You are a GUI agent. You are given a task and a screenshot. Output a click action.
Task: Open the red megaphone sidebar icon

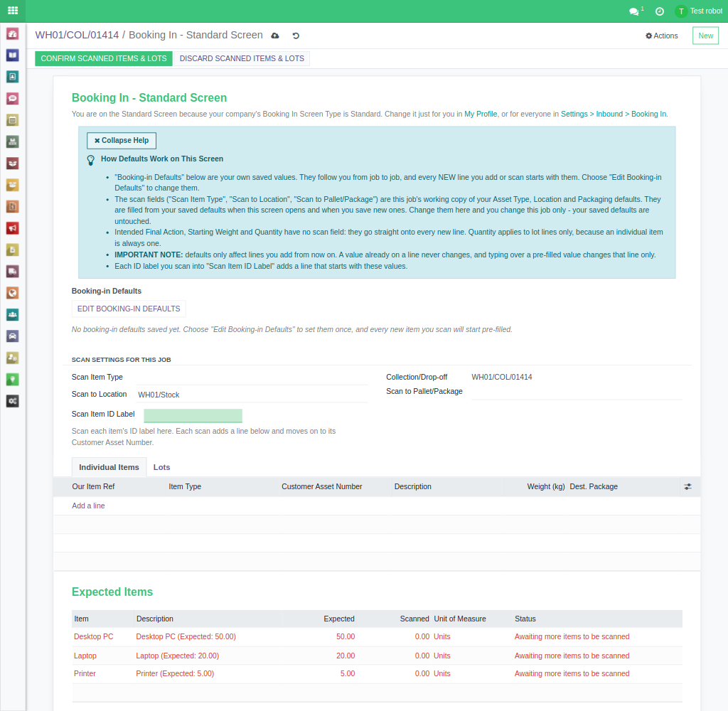pyautogui.click(x=13, y=228)
